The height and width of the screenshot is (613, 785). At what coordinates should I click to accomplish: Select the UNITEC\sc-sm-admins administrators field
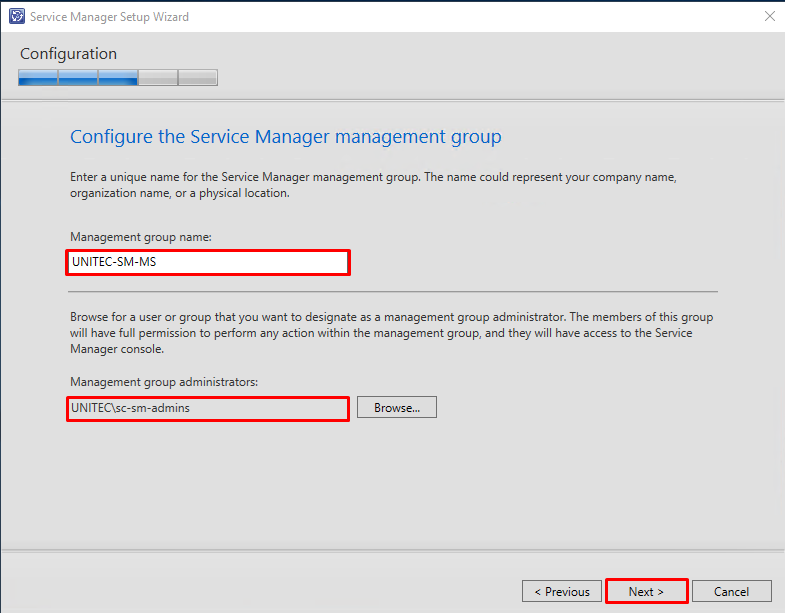(x=208, y=409)
